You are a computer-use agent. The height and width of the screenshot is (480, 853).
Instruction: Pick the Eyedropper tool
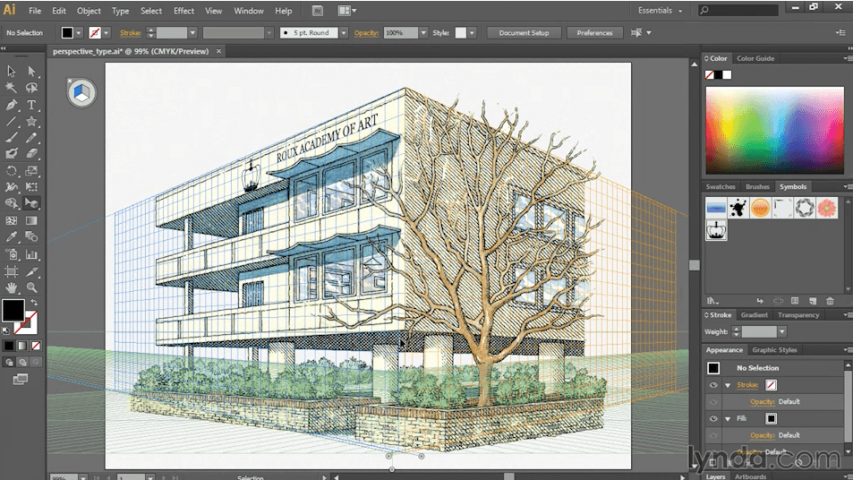[11, 237]
